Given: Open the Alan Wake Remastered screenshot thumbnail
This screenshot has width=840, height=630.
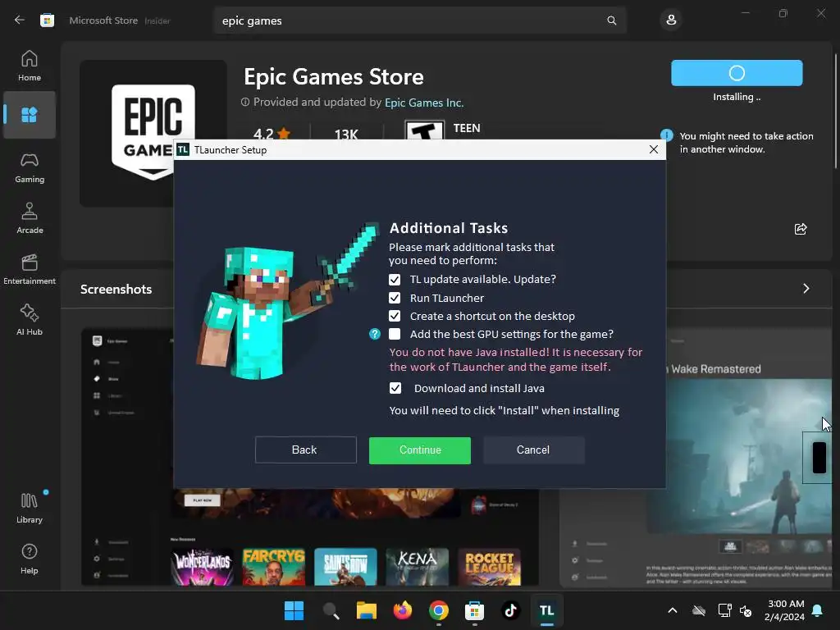Looking at the screenshot, I should [x=696, y=458].
